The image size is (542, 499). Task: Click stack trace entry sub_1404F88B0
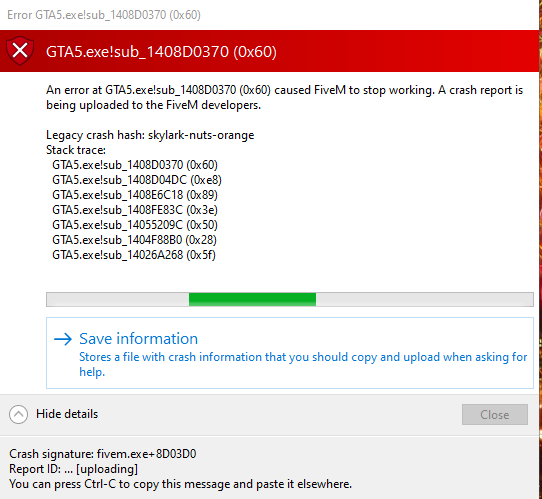click(x=134, y=240)
